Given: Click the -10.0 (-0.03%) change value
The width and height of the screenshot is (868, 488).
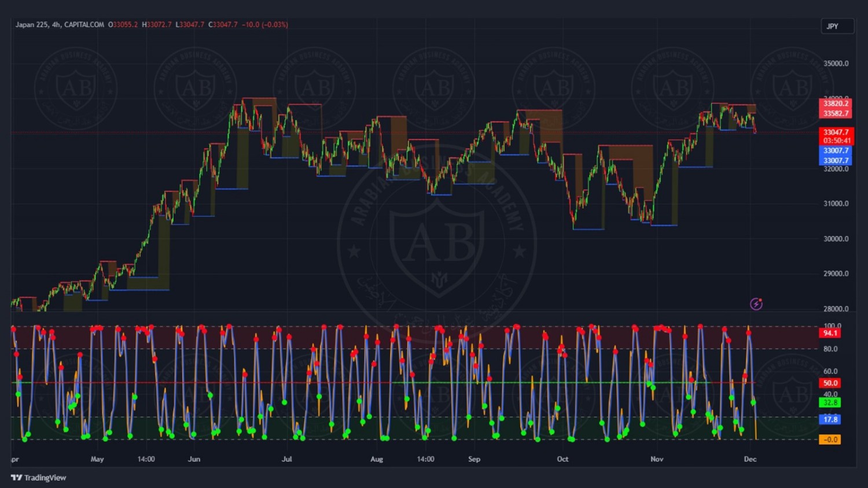Looking at the screenshot, I should (264, 25).
